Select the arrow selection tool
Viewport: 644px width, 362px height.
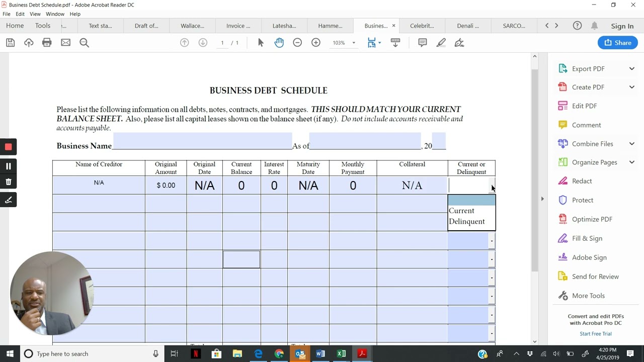coord(261,43)
